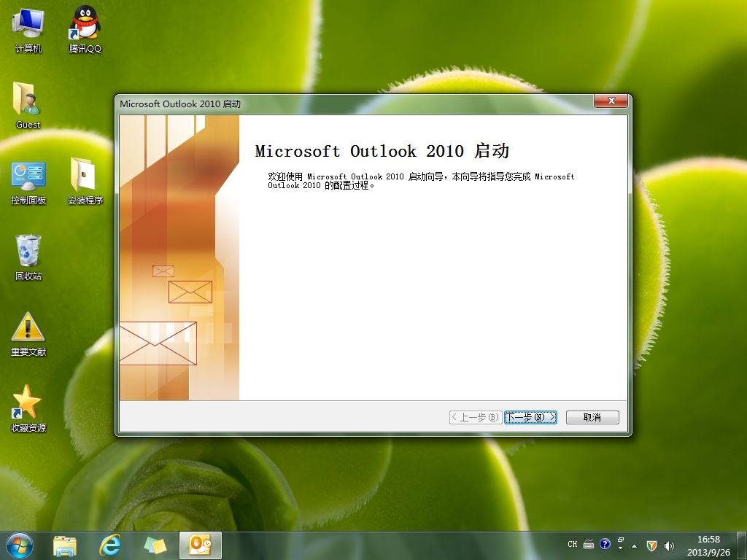Open the volume speaker icon
Viewport: 747px width, 560px height.
coord(669,545)
